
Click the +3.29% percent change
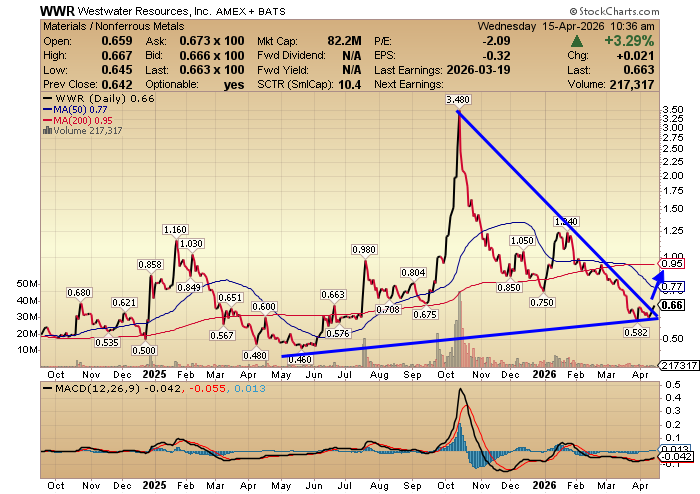[x=629, y=41]
